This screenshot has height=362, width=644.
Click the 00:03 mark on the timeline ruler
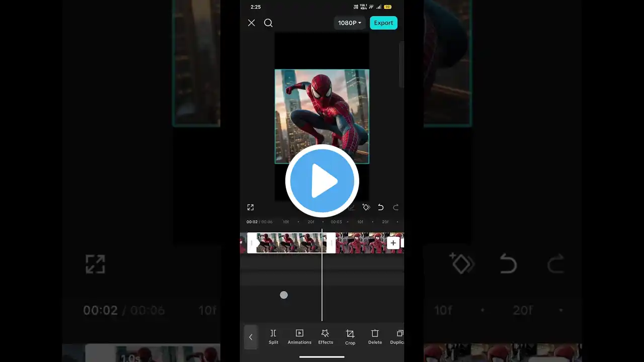click(336, 222)
